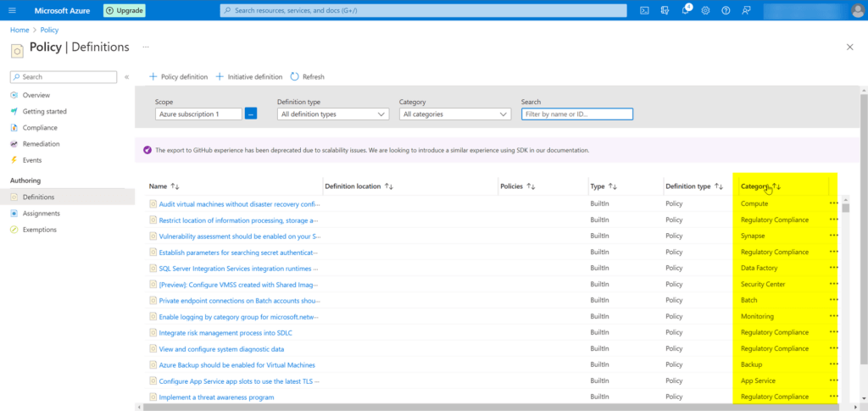The width and height of the screenshot is (868, 411).
Task: Focus the global search resources box
Action: point(424,10)
